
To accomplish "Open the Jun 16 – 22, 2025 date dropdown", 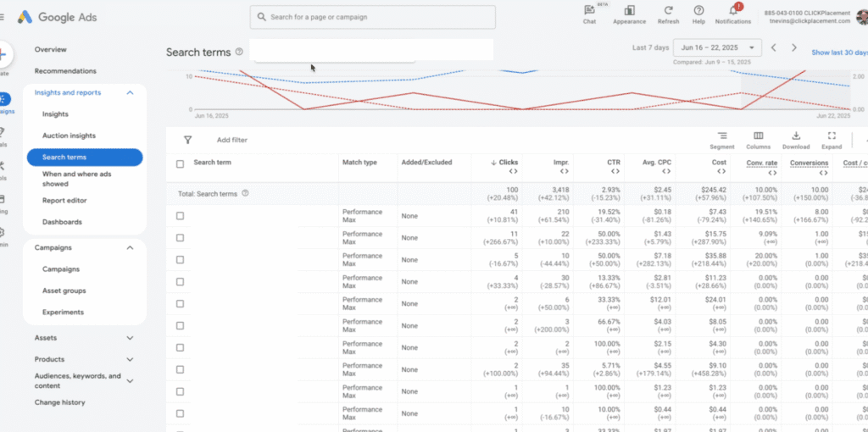I will pos(717,48).
